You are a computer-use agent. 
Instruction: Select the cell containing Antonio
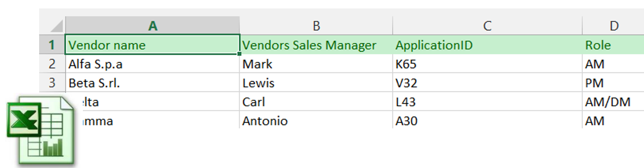click(x=316, y=120)
